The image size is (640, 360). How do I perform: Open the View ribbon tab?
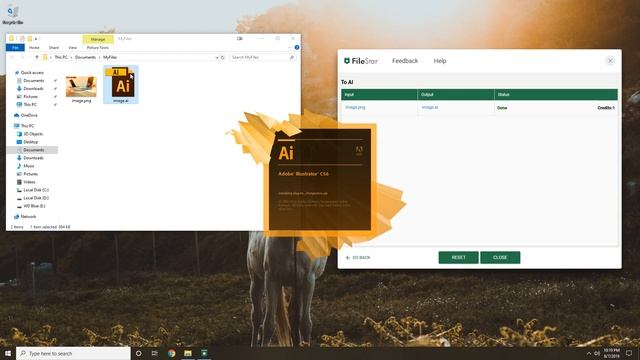(x=72, y=48)
